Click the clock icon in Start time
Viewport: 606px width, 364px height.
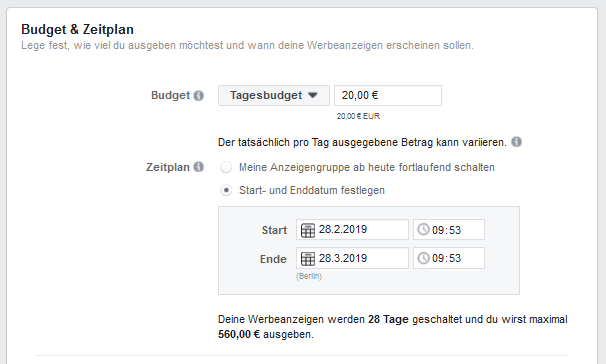(424, 230)
